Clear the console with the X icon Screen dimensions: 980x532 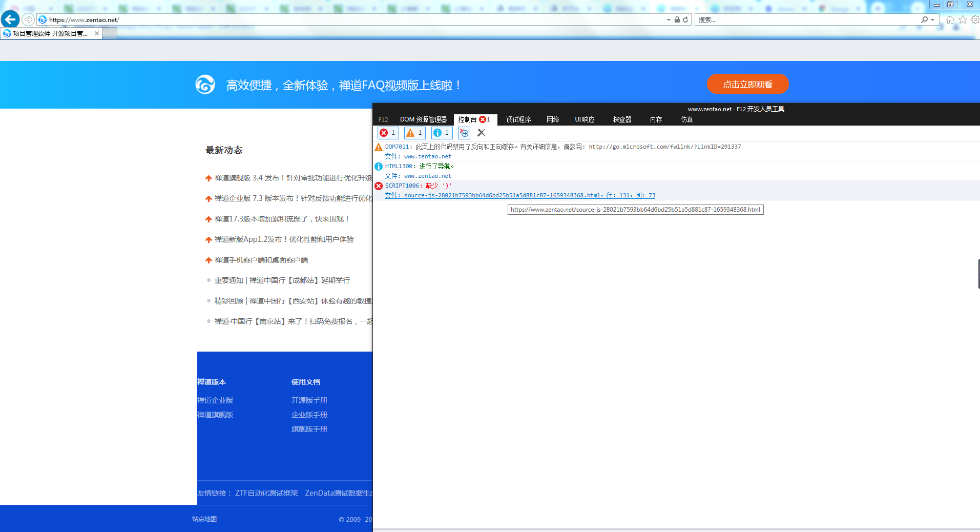(481, 133)
